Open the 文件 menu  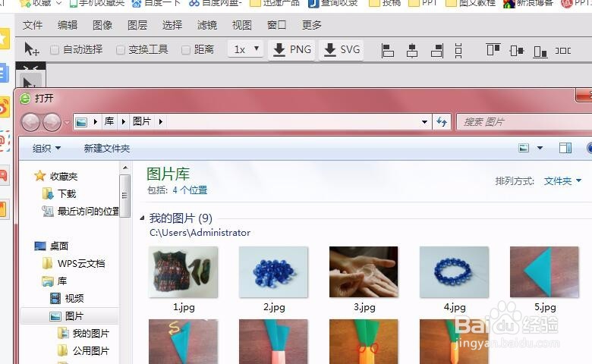pyautogui.click(x=33, y=25)
